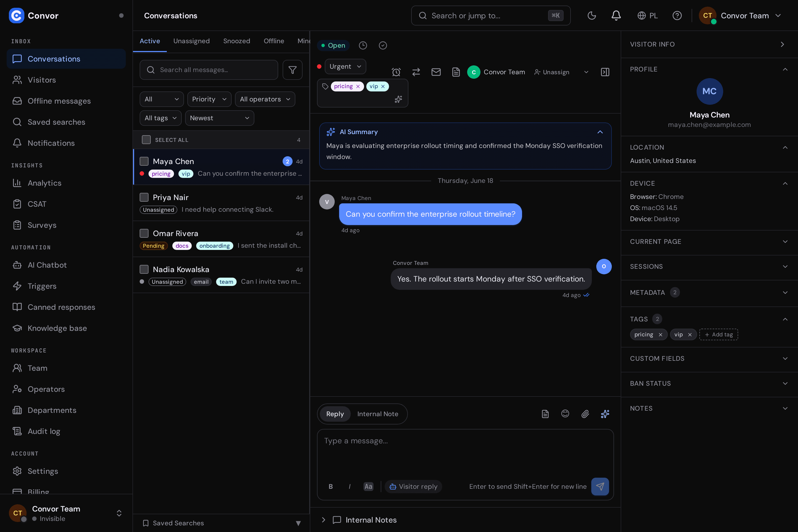The width and height of the screenshot is (798, 532).
Task: Click the snooze clock icon beside Open
Action: point(363,45)
